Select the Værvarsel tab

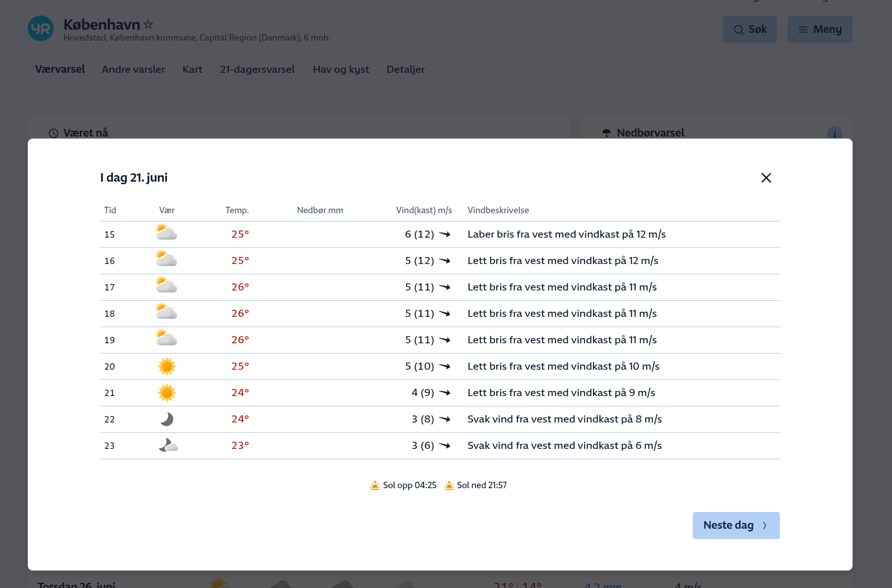point(60,69)
